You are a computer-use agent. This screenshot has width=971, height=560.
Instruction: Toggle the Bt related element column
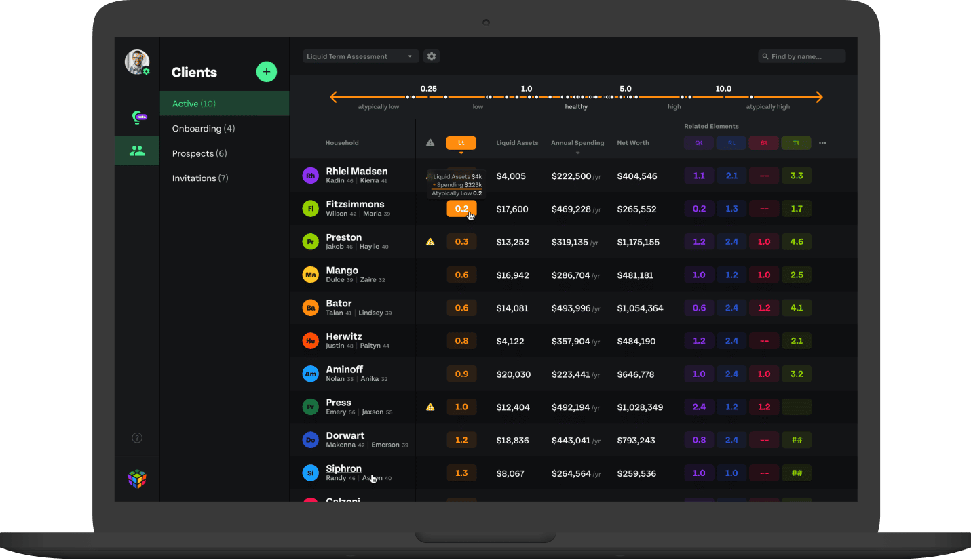coord(763,143)
